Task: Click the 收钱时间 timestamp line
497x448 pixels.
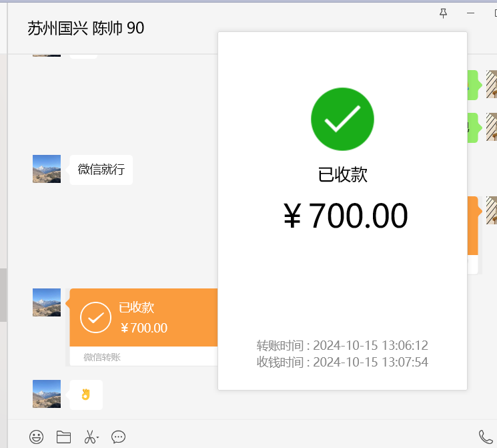Action: [342, 363]
